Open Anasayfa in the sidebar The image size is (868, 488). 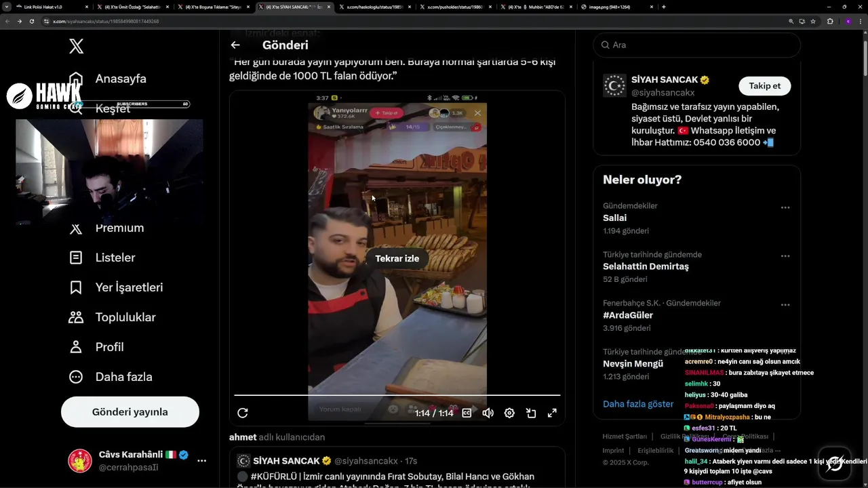(108, 79)
